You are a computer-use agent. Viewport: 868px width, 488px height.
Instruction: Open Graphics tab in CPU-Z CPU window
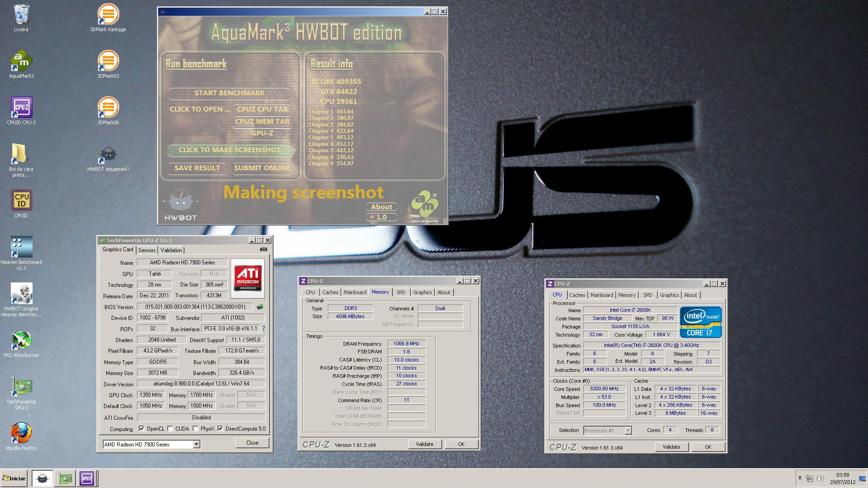pos(669,295)
